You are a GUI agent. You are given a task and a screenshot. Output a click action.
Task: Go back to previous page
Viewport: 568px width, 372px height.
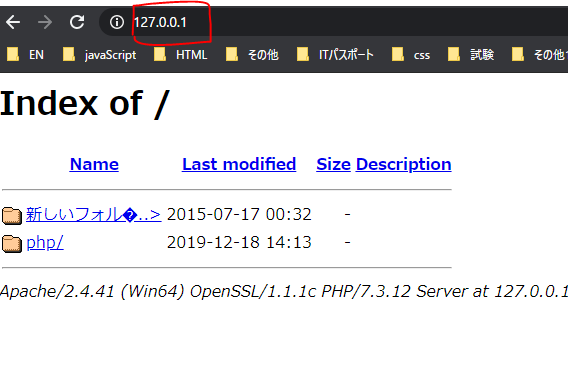13,22
